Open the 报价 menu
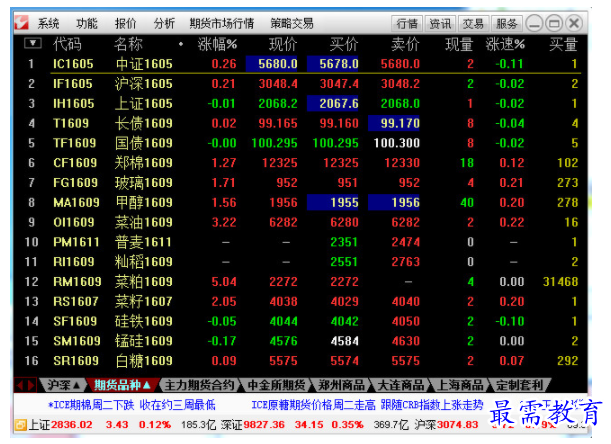This screenshot has width=611, height=444. pos(125,24)
